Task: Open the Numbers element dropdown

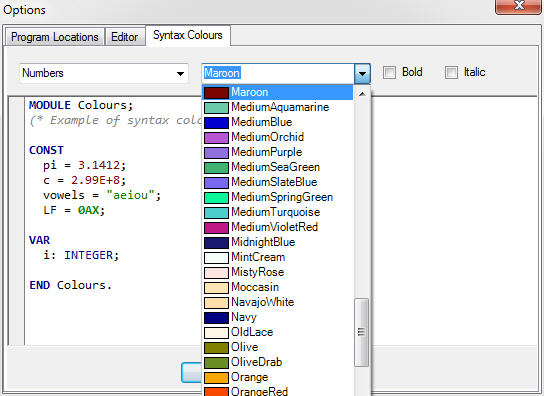Action: pyautogui.click(x=104, y=73)
